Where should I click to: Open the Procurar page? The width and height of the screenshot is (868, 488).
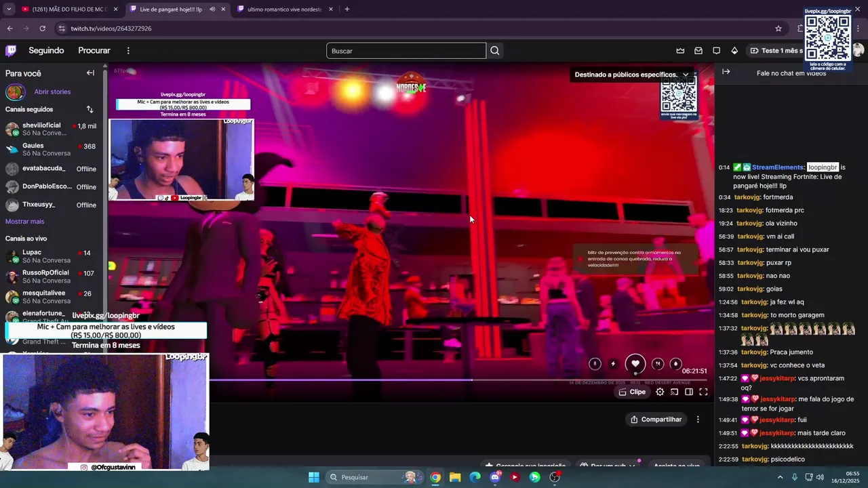(x=94, y=51)
